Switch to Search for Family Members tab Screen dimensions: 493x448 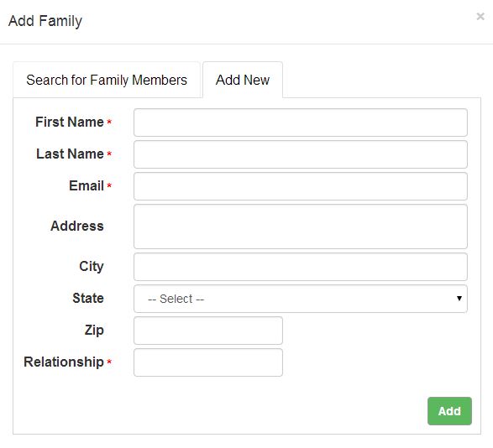[107, 80]
